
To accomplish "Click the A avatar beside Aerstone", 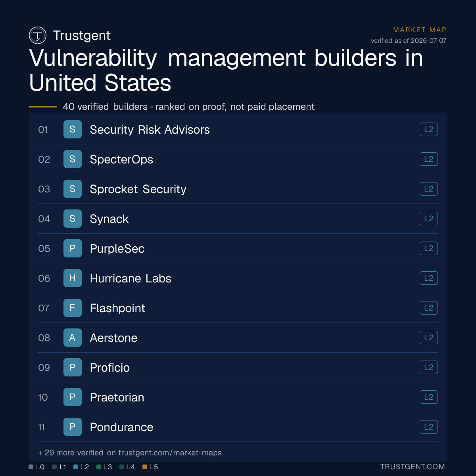I will (73, 338).
